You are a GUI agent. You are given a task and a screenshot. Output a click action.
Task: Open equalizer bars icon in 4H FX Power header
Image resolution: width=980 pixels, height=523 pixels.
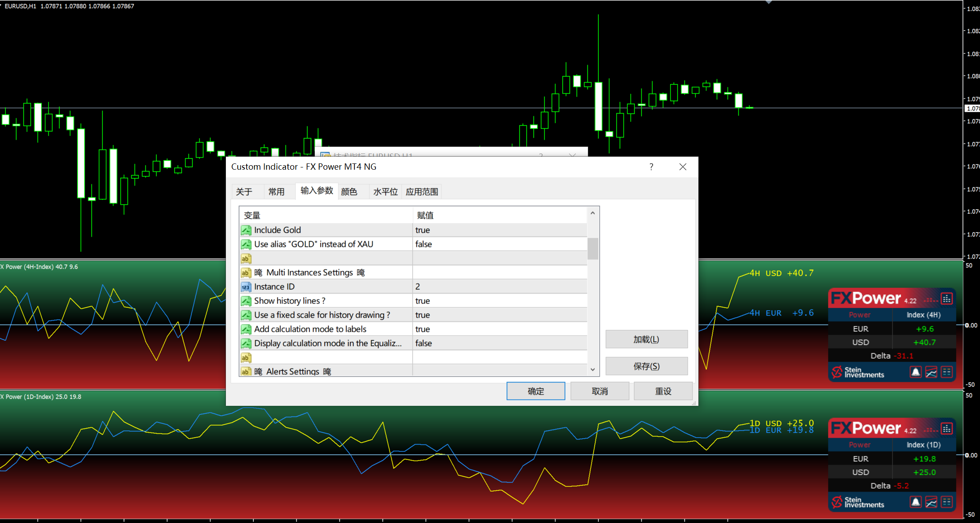pyautogui.click(x=947, y=299)
